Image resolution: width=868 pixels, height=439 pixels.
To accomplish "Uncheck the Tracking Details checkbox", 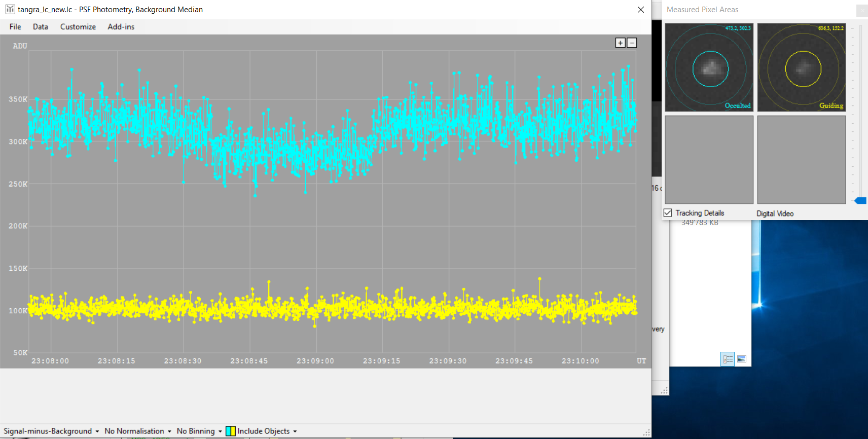I will (668, 213).
